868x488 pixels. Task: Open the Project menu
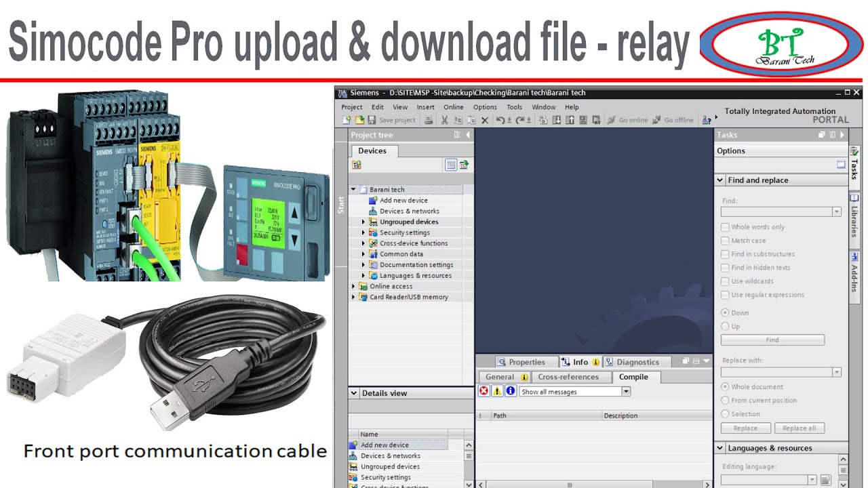tap(352, 107)
